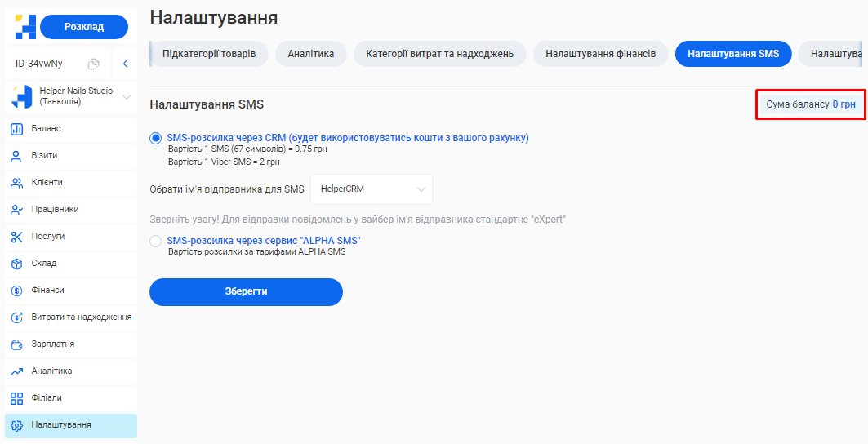This screenshot has width=868, height=444.
Task: Switch to the Налаштування фінансів tab
Action: click(600, 54)
